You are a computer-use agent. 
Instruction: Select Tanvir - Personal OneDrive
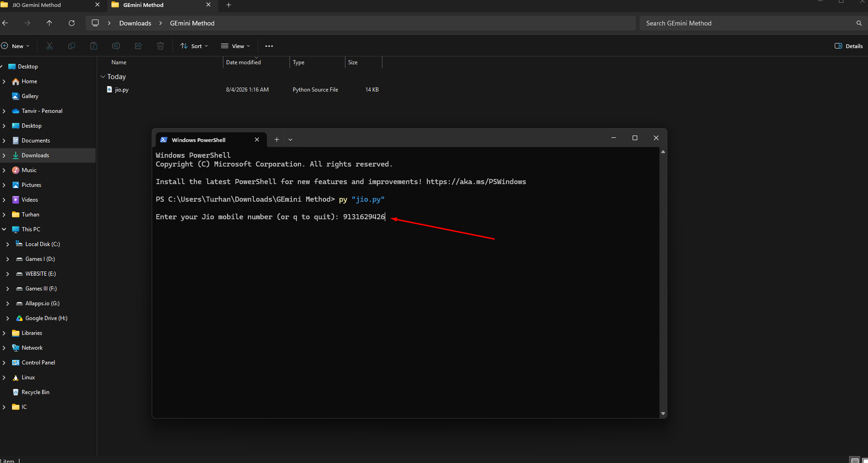coord(42,111)
